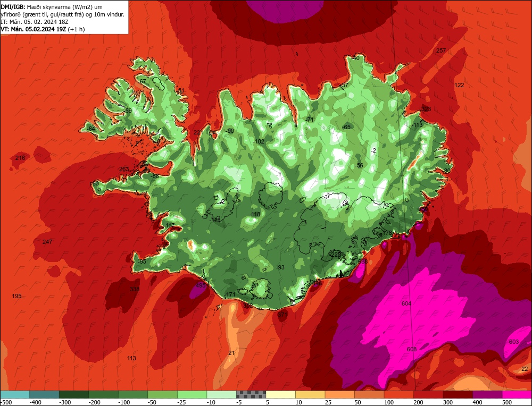The height and width of the screenshot is (406, 532).
Task: Click the '-95' value on Reykjanes peninsula
Action: (142, 261)
